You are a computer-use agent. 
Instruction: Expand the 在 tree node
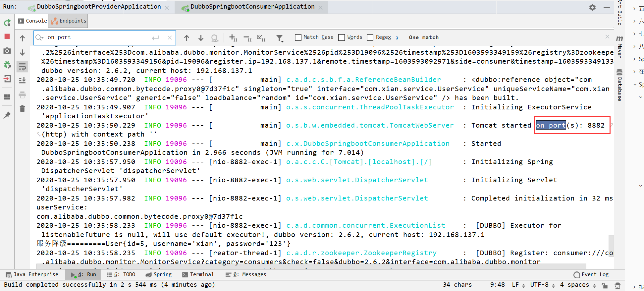pyautogui.click(x=634, y=72)
